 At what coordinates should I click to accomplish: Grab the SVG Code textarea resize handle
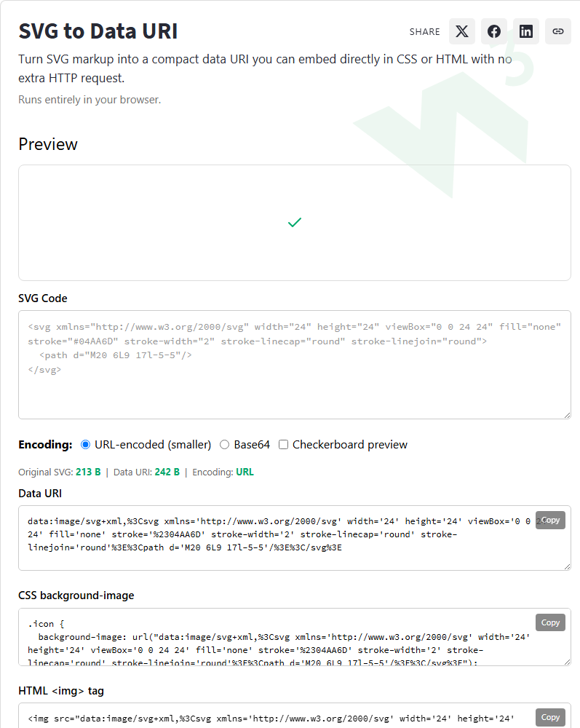567,415
